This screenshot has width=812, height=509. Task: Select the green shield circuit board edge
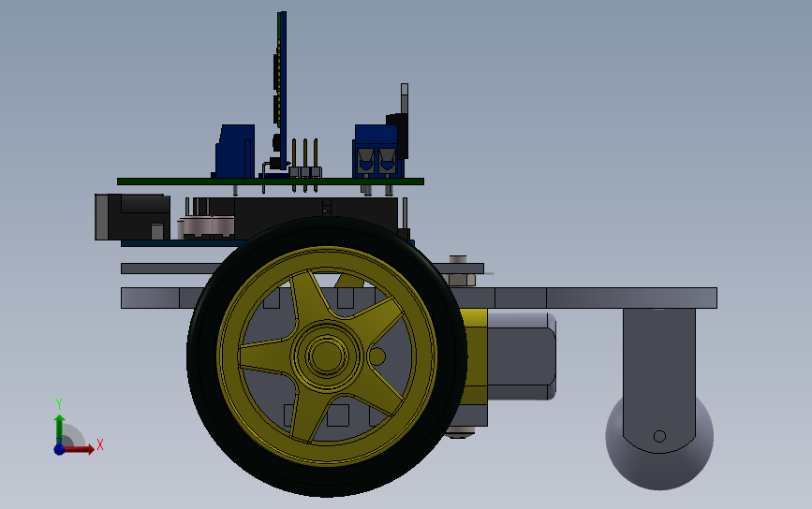(x=271, y=182)
